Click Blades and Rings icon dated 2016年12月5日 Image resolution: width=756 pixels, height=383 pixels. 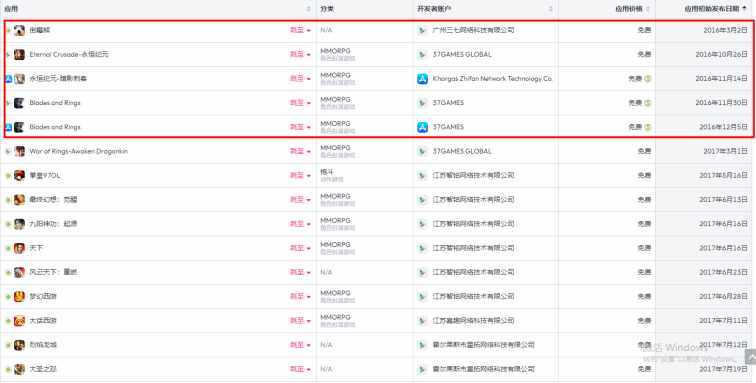(19, 127)
